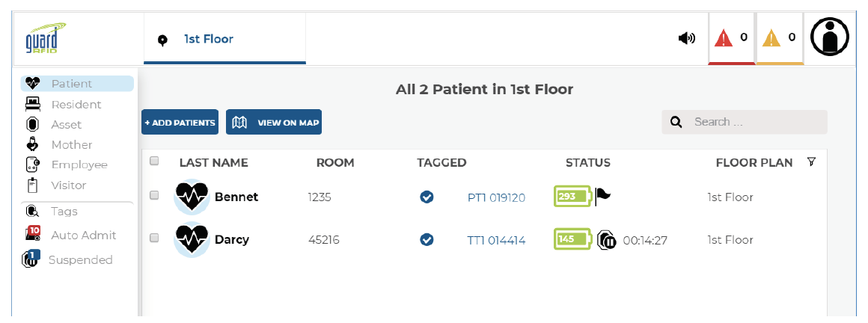
Task: Mute alarms with the speaker icon
Action: pyautogui.click(x=687, y=38)
